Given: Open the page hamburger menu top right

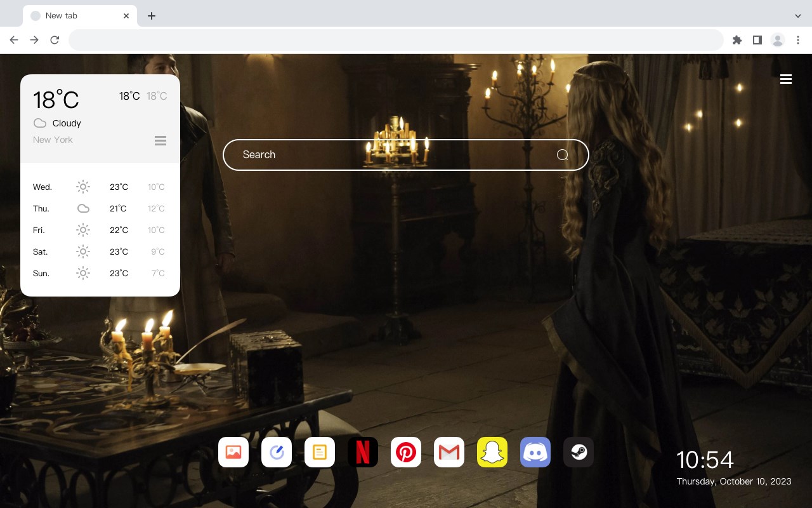Looking at the screenshot, I should coord(786,79).
